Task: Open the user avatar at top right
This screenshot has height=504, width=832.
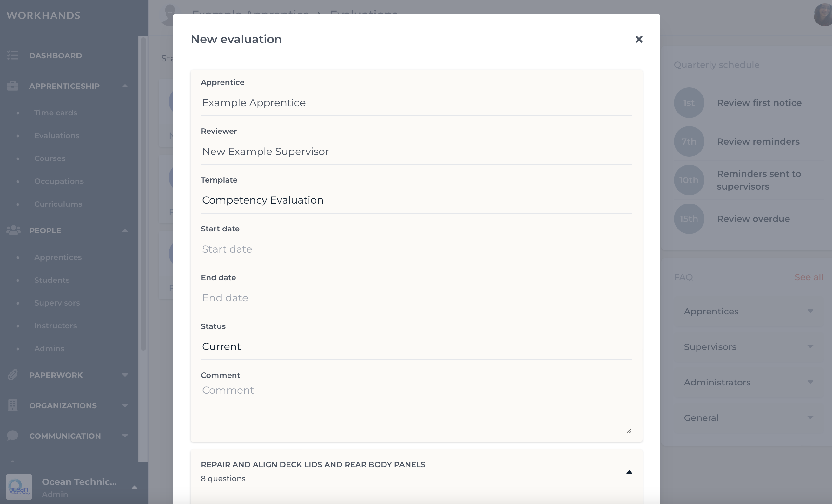Action: click(823, 15)
